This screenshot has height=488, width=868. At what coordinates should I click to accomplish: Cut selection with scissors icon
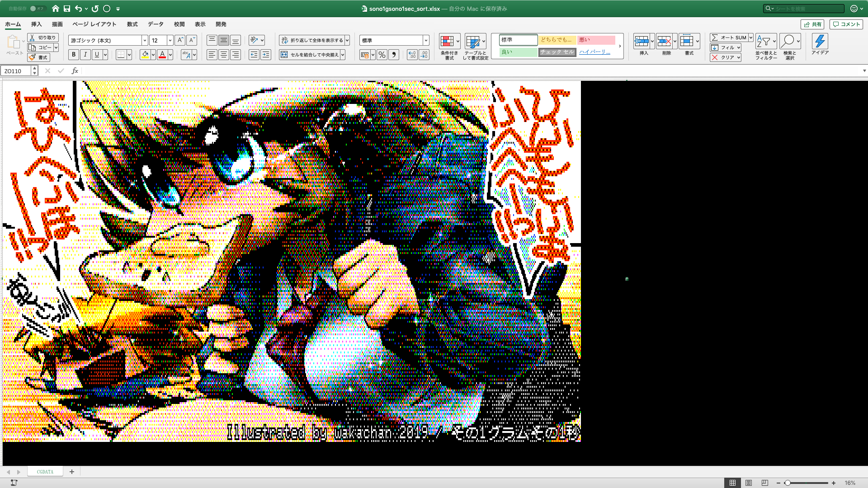tap(43, 38)
